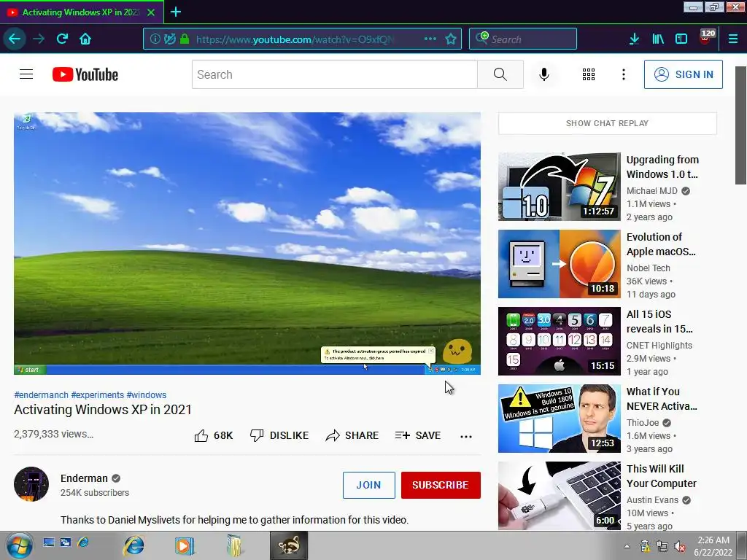The image size is (747, 560).
Task: Click the YouTube magnifier search button
Action: coord(500,74)
